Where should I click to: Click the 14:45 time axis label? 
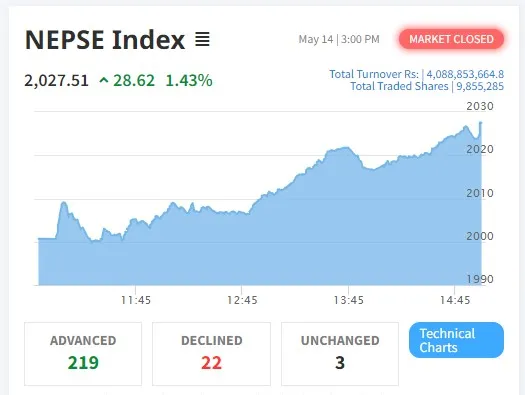(x=455, y=300)
